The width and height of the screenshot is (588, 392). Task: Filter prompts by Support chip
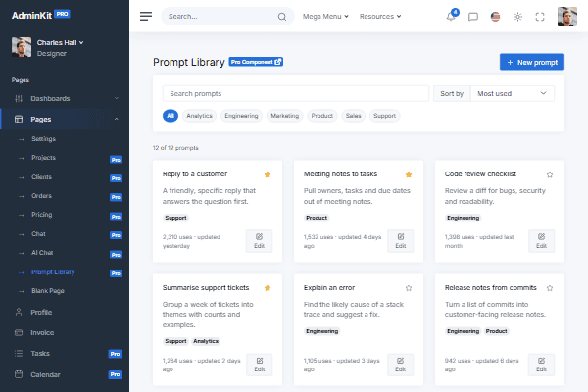click(384, 116)
